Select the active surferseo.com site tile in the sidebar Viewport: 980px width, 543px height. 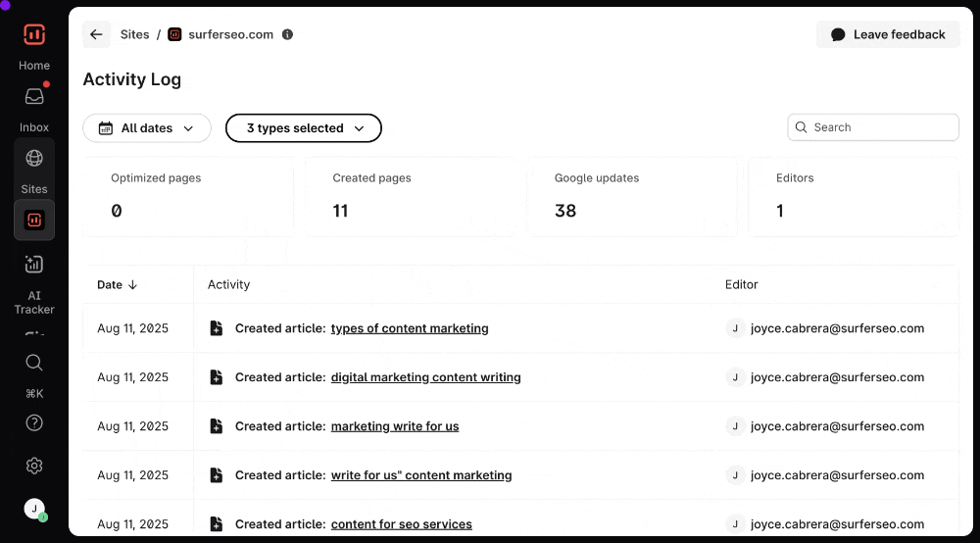tap(34, 221)
